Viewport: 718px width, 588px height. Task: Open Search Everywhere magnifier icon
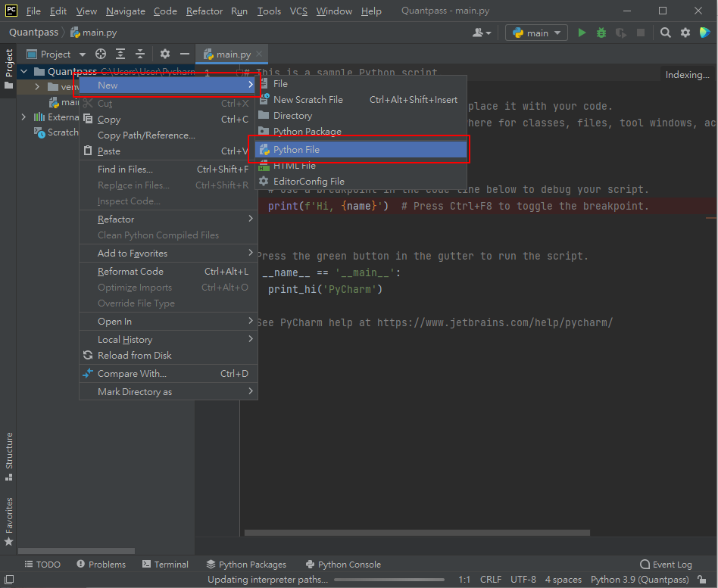coord(665,33)
